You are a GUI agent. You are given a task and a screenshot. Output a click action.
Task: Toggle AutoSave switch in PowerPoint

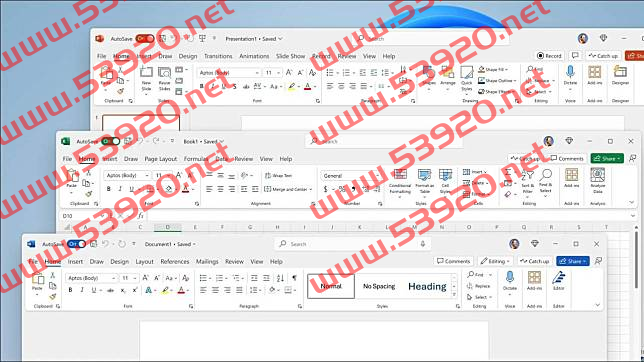pyautogui.click(x=145, y=39)
